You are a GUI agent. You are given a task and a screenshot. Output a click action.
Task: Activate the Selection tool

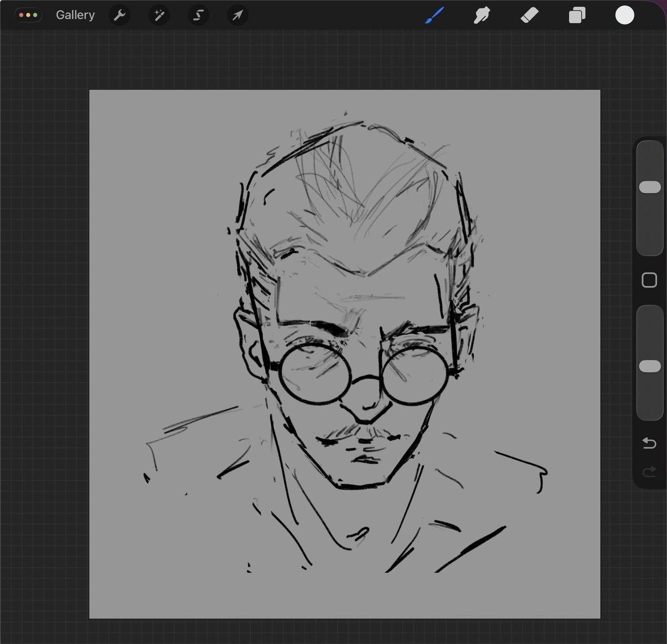click(198, 16)
